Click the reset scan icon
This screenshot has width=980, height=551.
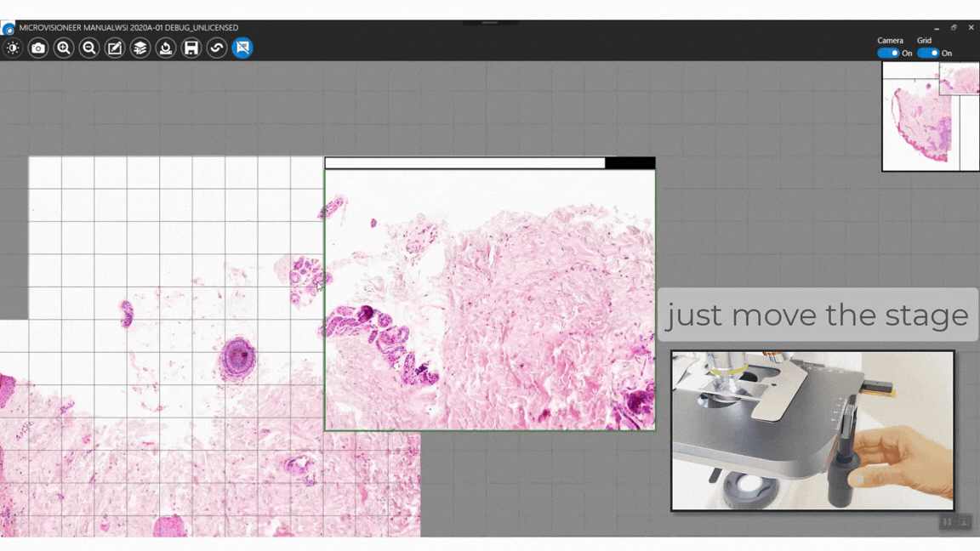click(166, 48)
